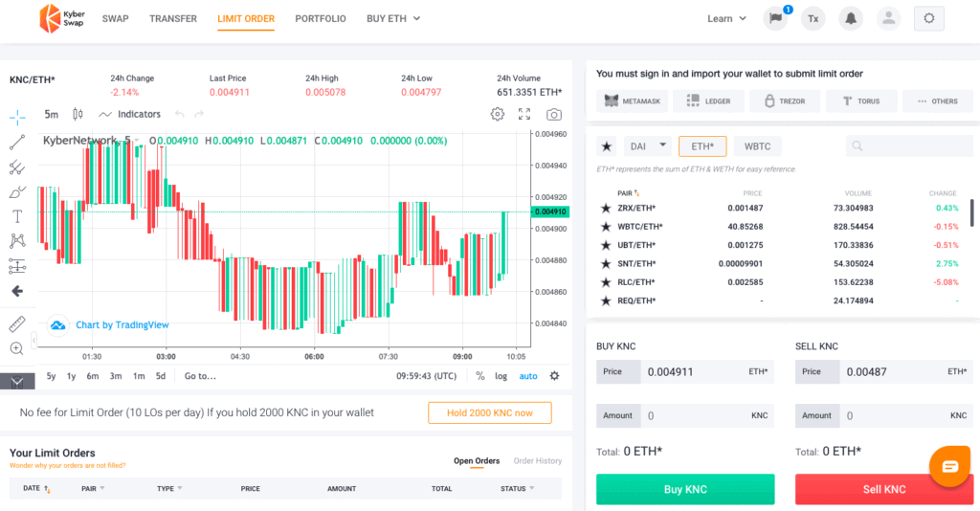980x511 pixels.
Task: Open the PAIR column filter in orders
Action: (x=93, y=488)
